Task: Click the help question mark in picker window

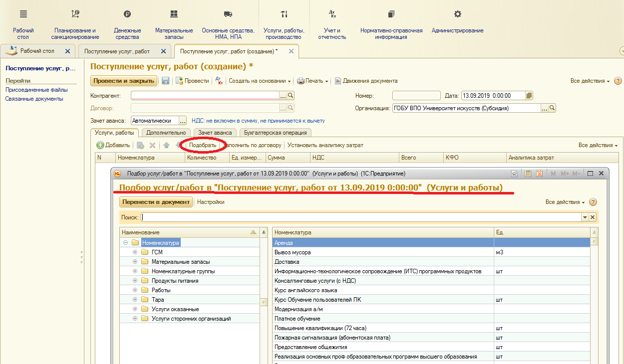Action: click(x=593, y=202)
